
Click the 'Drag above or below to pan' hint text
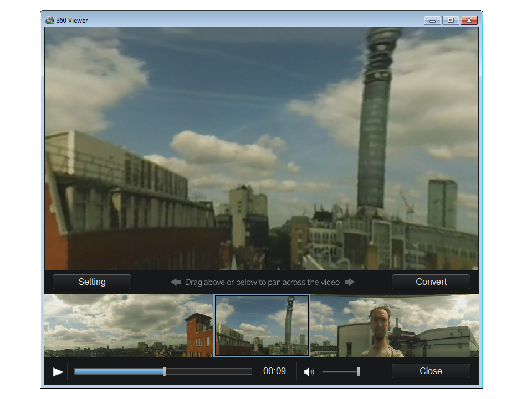click(262, 282)
